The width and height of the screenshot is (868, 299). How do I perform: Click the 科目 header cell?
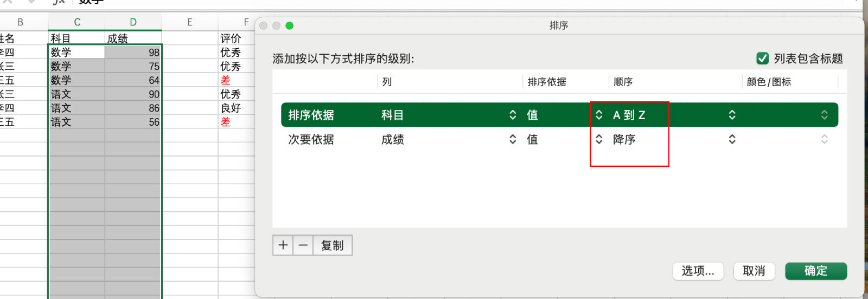[77, 38]
